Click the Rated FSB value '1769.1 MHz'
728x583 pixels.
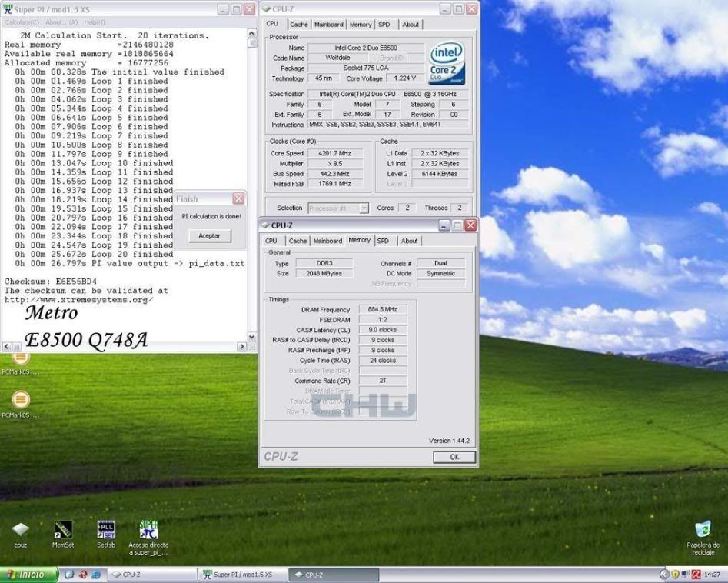point(335,184)
